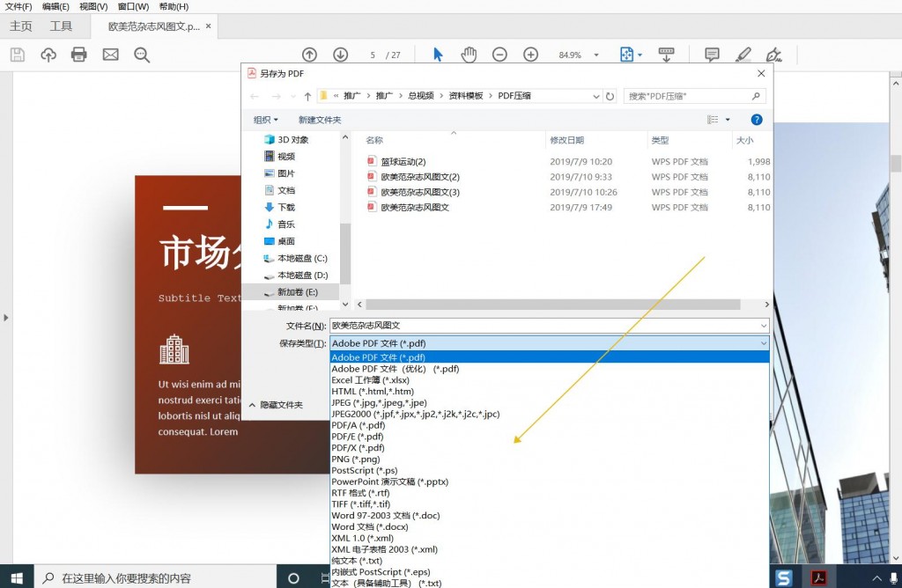Open the 组织 dropdown menu
The width and height of the screenshot is (902, 588).
click(265, 120)
